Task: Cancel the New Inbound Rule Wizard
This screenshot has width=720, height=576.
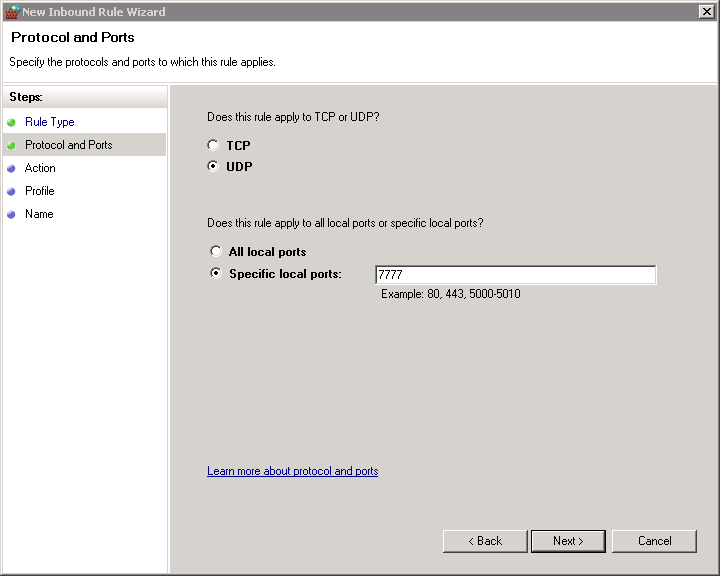Action: 655,541
